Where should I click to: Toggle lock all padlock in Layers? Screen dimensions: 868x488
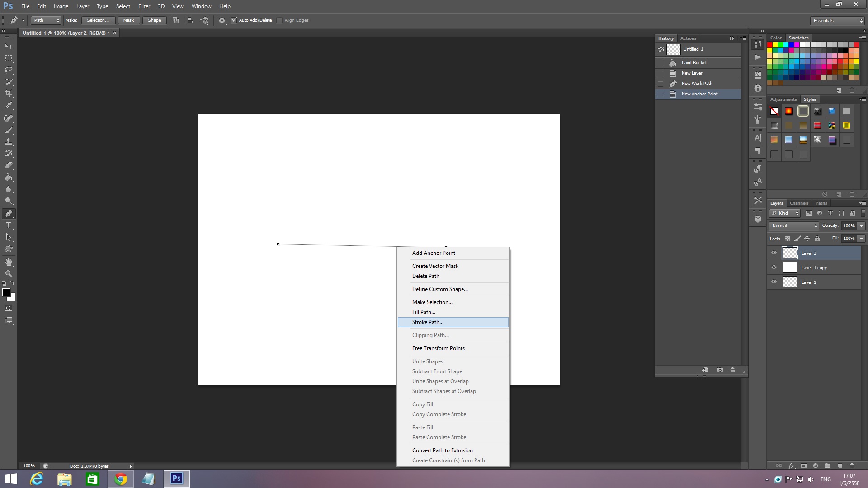817,239
